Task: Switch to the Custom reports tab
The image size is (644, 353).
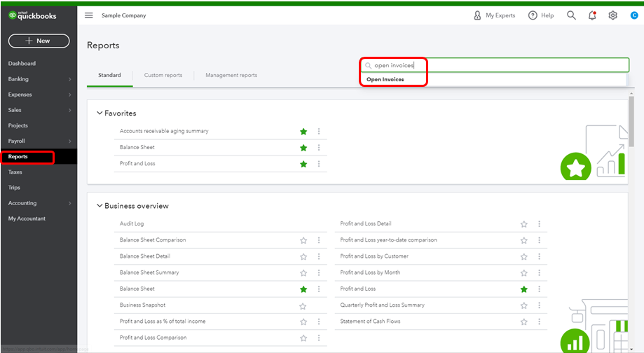Action: point(163,75)
